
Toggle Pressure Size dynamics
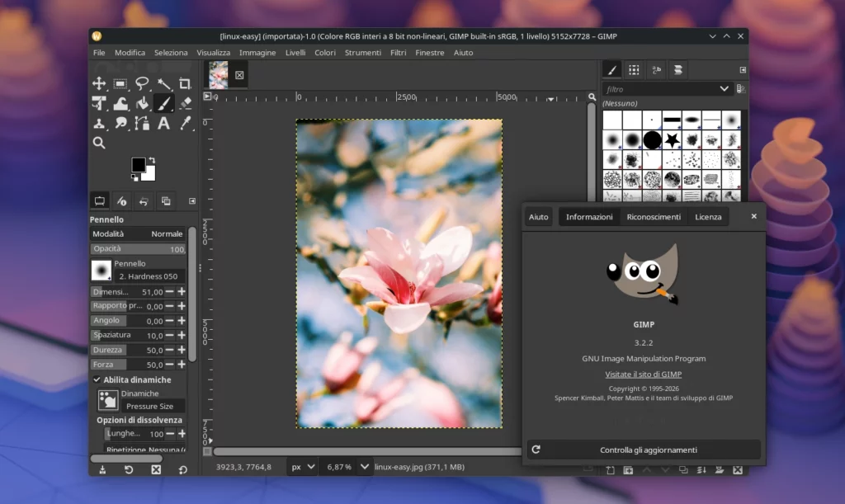(x=151, y=406)
